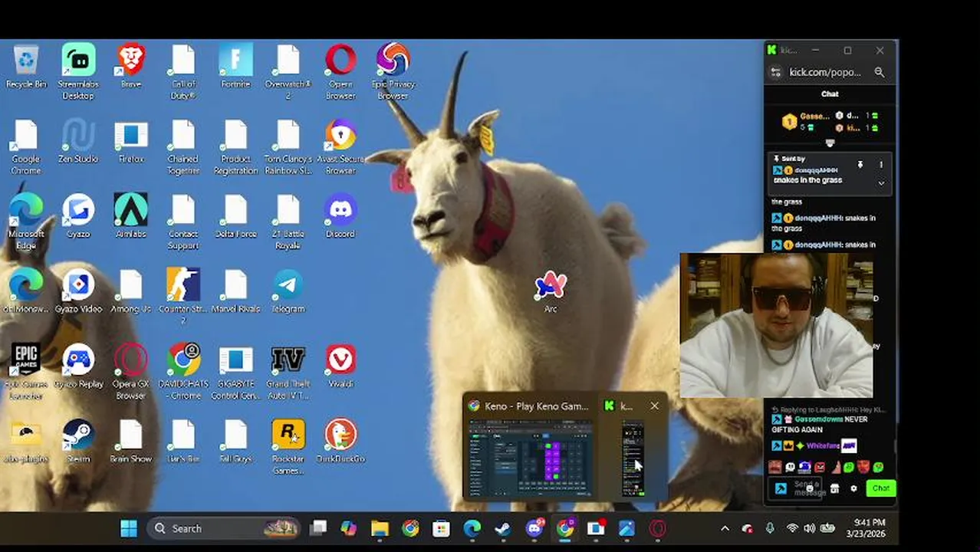Select the Avast Secure Browser desktop icon
This screenshot has height=552, width=980.
tap(340, 147)
